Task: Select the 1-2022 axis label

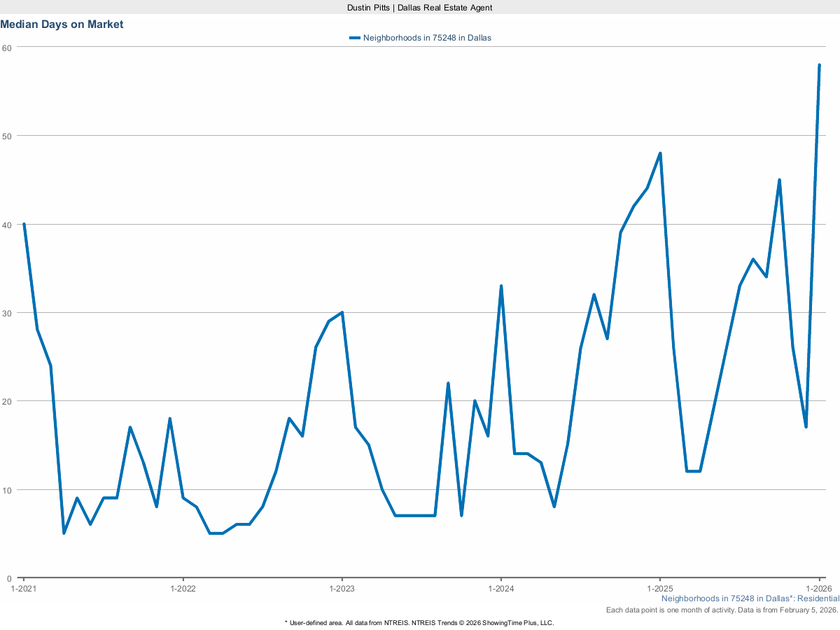Action: pyautogui.click(x=182, y=589)
